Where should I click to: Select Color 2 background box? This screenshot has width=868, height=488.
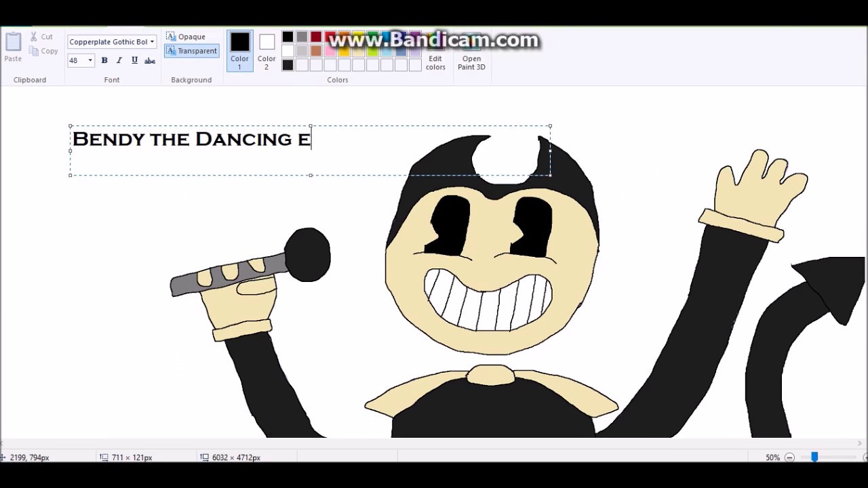click(267, 51)
